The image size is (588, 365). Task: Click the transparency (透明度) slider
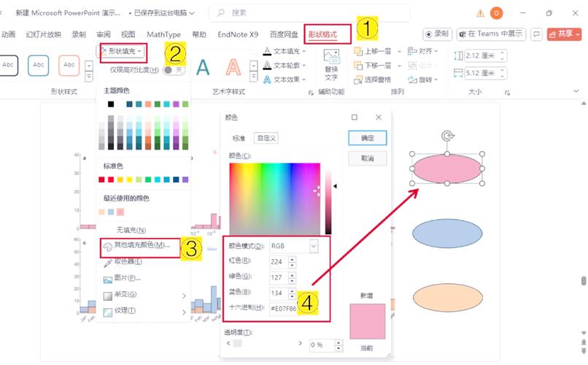click(x=264, y=343)
